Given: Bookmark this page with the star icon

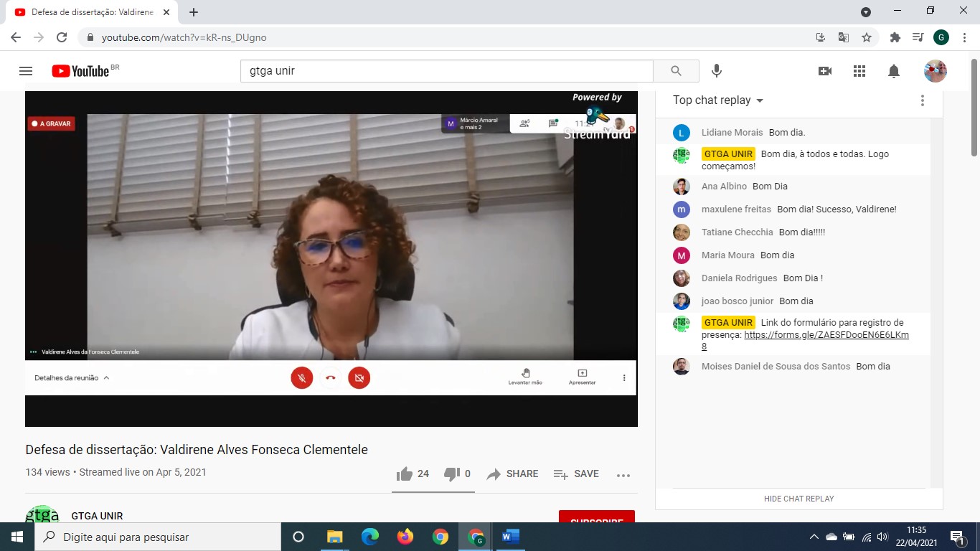Looking at the screenshot, I should point(867,37).
